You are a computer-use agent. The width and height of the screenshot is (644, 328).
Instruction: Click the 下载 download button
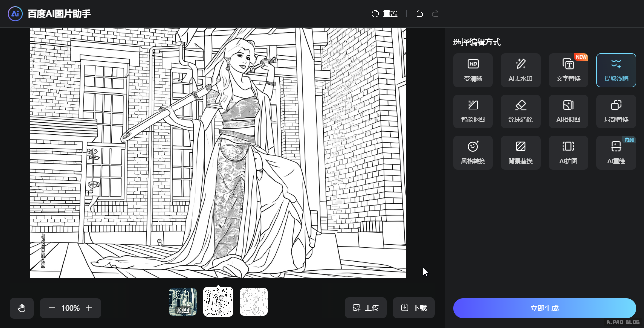tap(413, 308)
